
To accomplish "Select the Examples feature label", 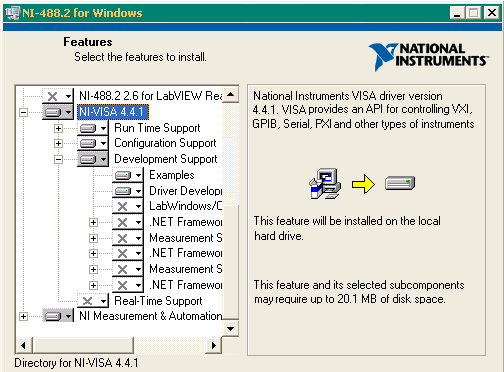I will (172, 175).
